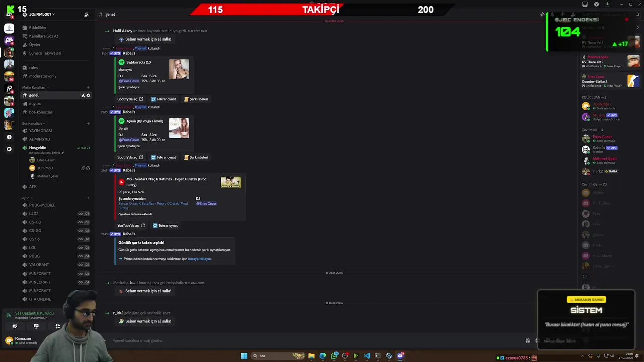Click YouTube'da aç button
644x362 pixels.
131,226
